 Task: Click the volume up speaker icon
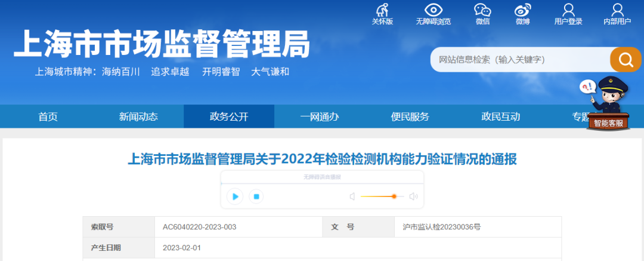click(x=413, y=196)
